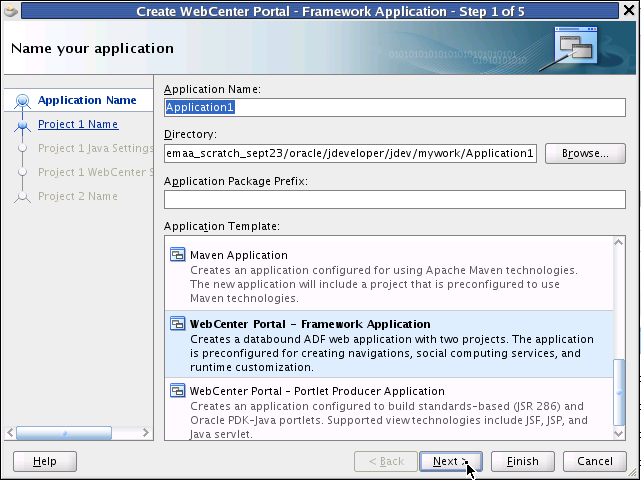This screenshot has height=480, width=641.
Task: Close the Create WebCenter Portal dialog
Action: [629, 10]
